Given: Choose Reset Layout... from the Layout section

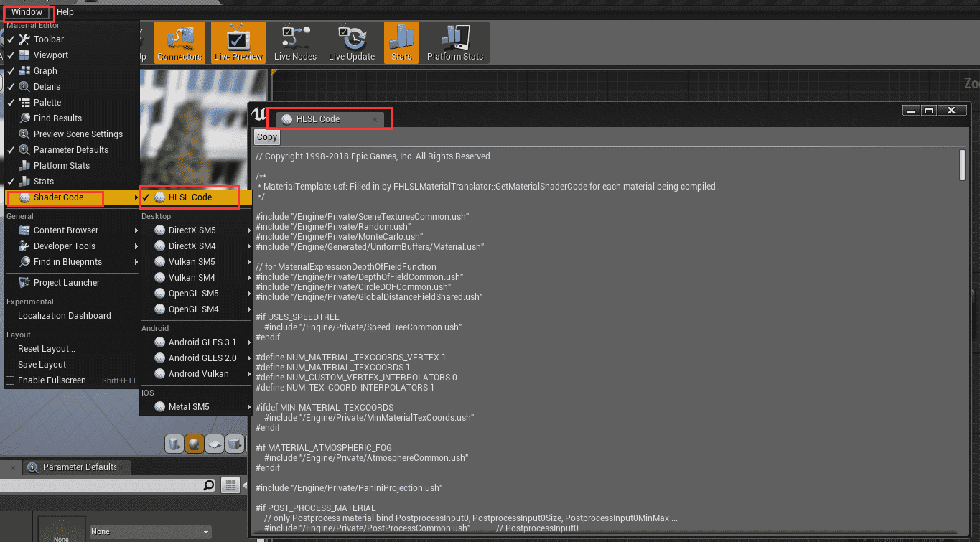Looking at the screenshot, I should click(46, 349).
